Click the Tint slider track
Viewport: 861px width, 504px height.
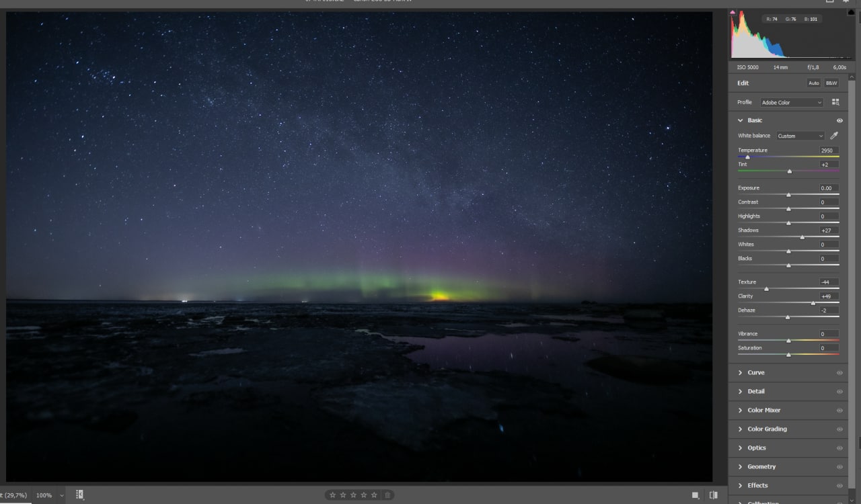(788, 171)
